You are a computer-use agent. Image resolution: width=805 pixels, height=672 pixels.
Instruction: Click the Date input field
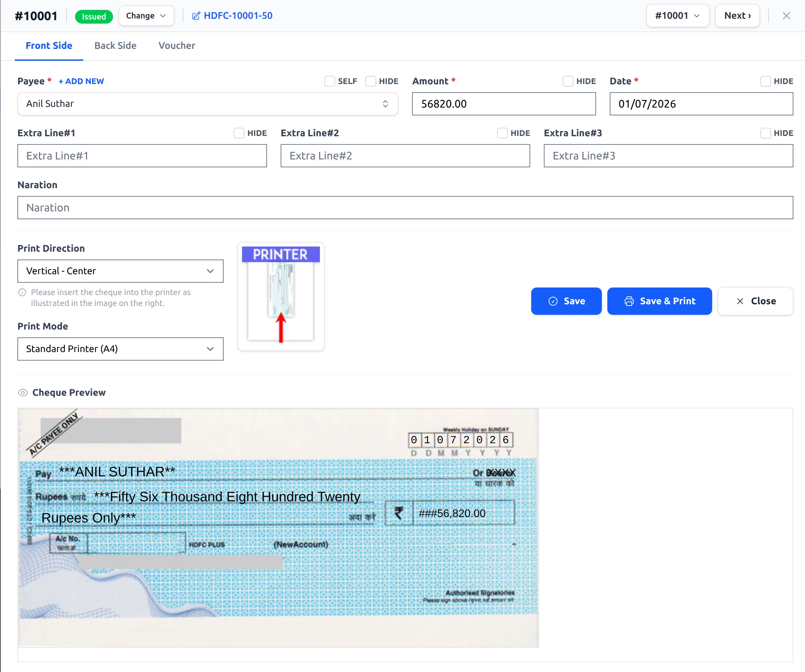tap(701, 104)
